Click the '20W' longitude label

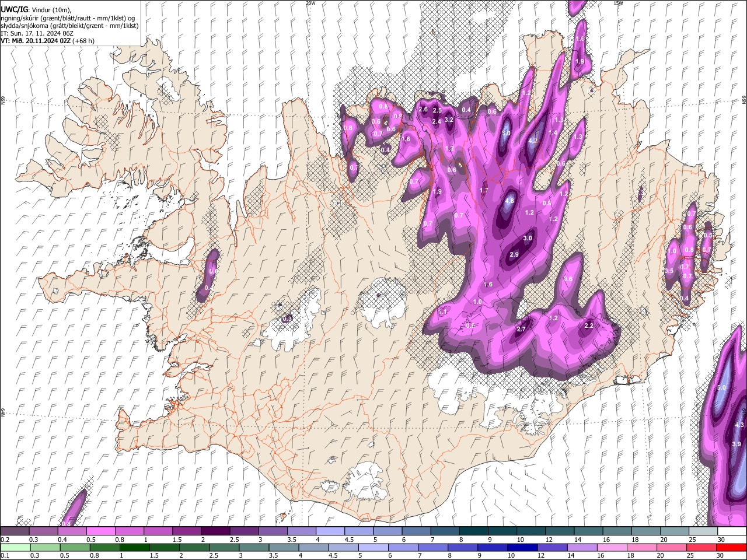310,3
